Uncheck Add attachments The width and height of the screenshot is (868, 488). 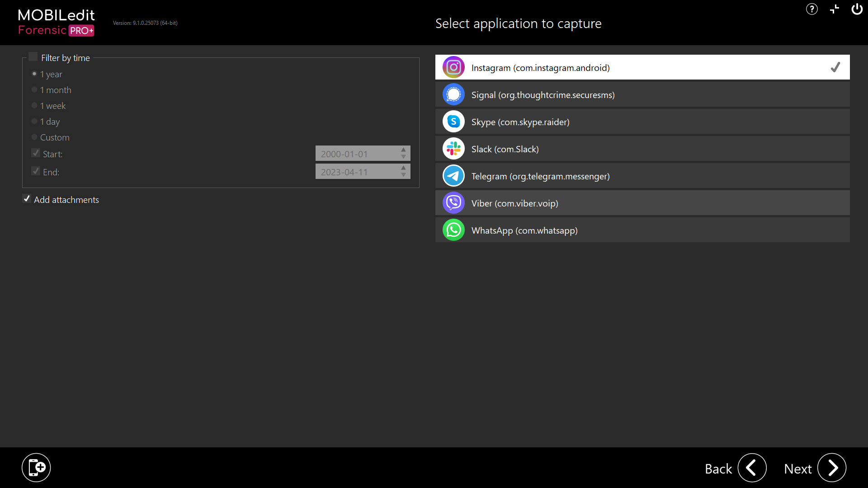[27, 199]
